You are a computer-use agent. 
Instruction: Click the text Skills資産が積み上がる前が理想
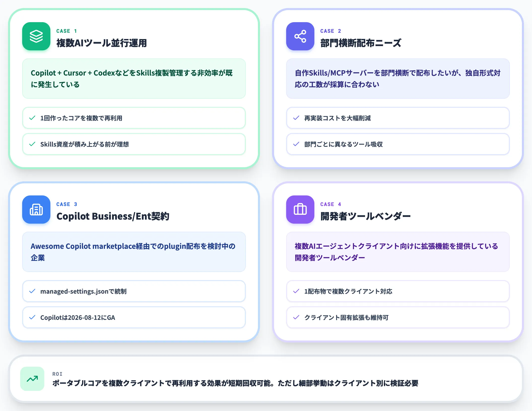pyautogui.click(x=85, y=144)
